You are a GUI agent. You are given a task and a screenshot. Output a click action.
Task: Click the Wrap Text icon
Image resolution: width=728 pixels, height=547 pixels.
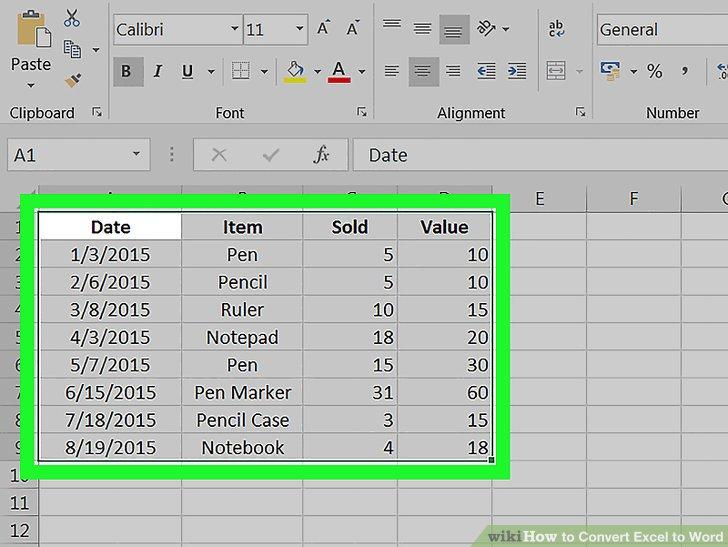click(x=556, y=29)
